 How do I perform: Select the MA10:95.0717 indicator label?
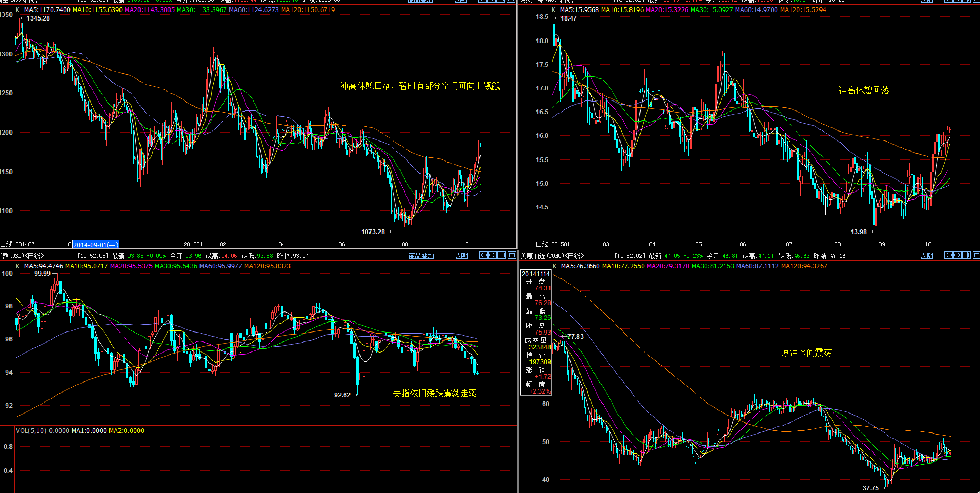86,266
